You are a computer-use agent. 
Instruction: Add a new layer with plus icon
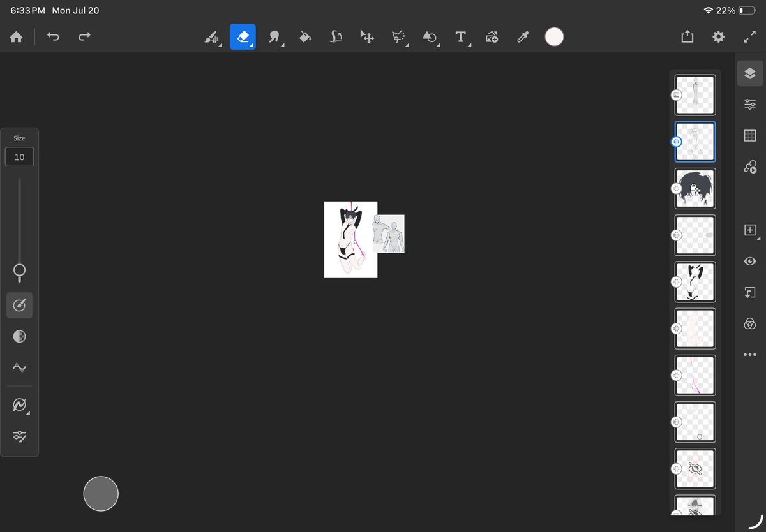click(751, 230)
